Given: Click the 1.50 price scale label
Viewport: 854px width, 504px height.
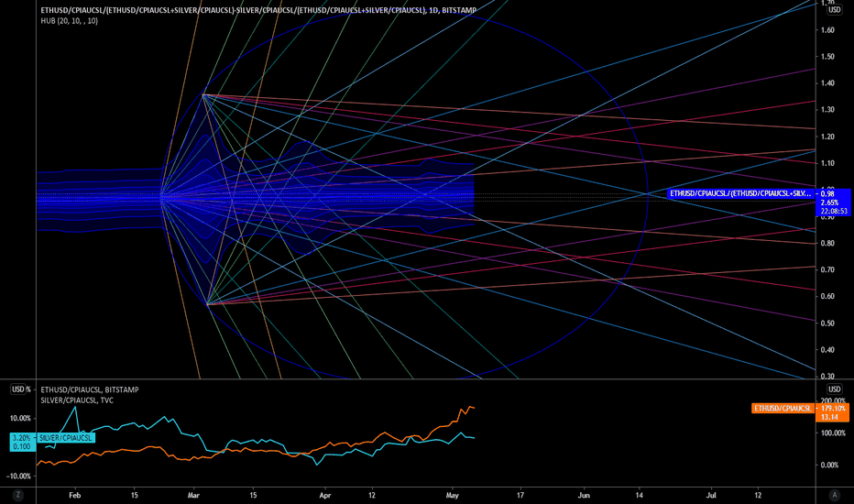Looking at the screenshot, I should 827,57.
